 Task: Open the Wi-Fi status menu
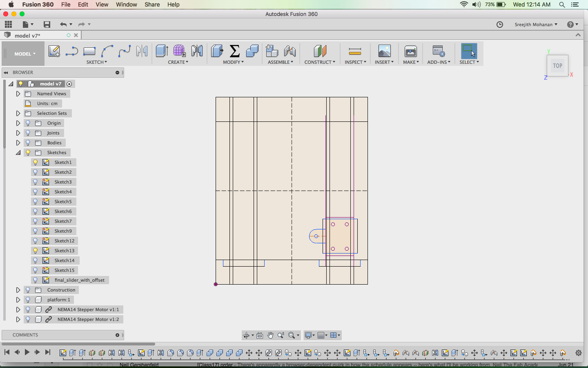point(464,4)
